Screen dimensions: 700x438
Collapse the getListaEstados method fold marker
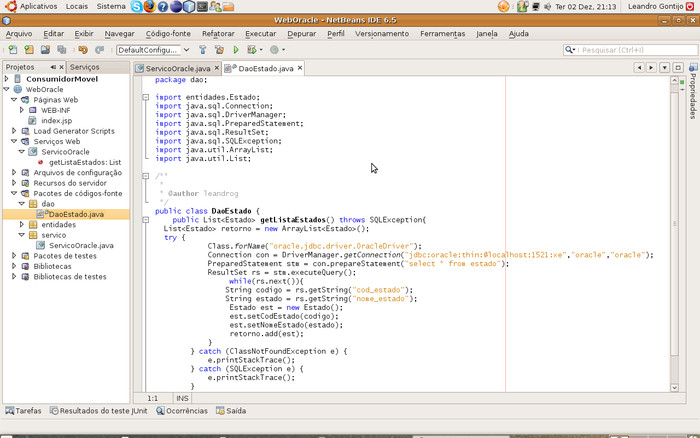tap(146, 220)
